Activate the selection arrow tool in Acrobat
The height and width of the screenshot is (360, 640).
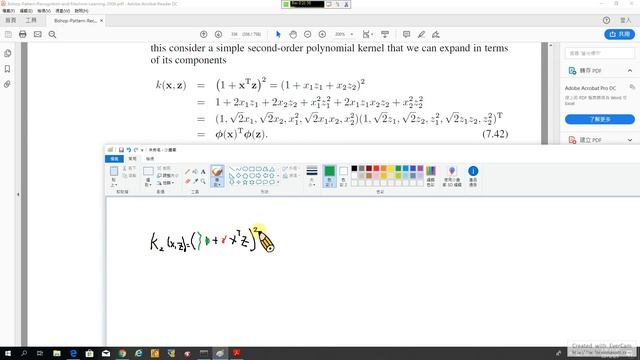click(x=278, y=34)
